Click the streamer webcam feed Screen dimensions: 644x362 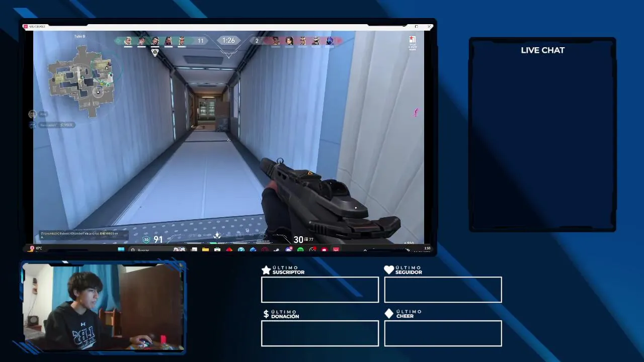coord(103,307)
